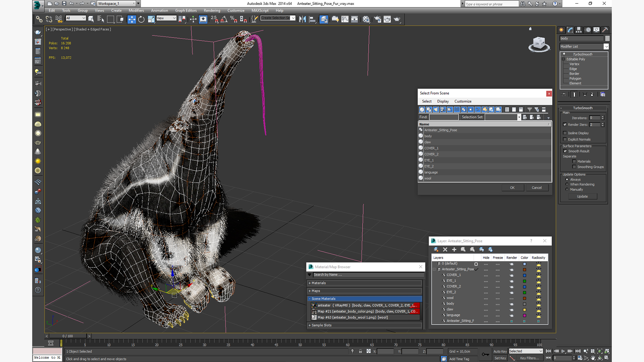The image size is (644, 362).
Task: Toggle Percent Snap in main toolbar
Action: 234,19
